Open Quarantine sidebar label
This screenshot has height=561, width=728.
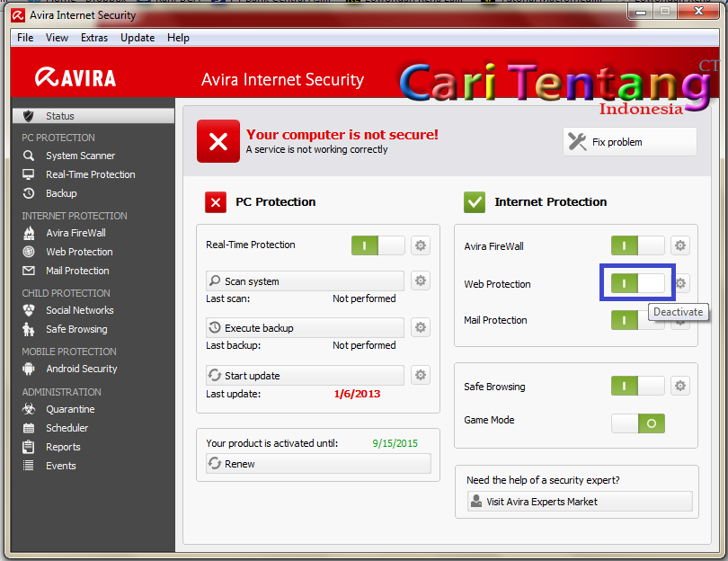point(70,409)
